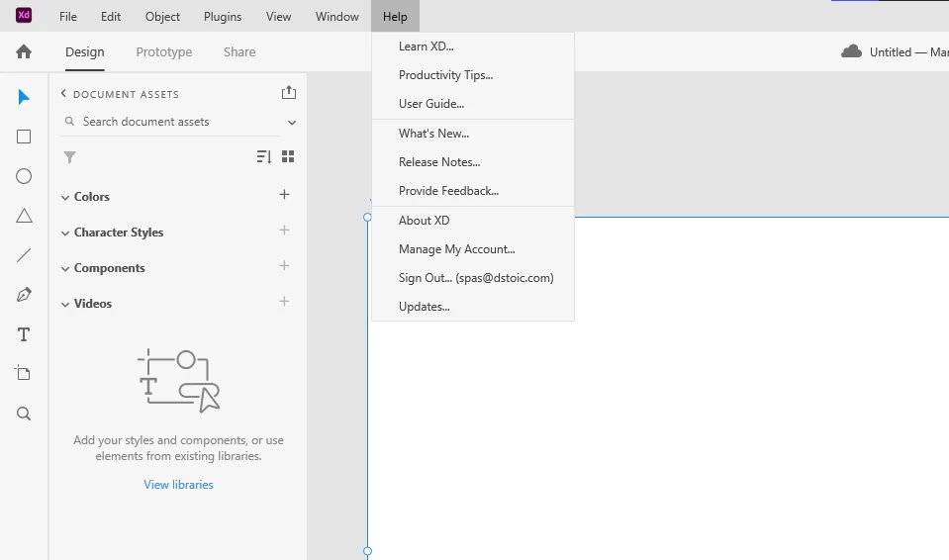The height and width of the screenshot is (560, 949).
Task: Open the search assets dropdown arrow
Action: pyautogui.click(x=292, y=123)
